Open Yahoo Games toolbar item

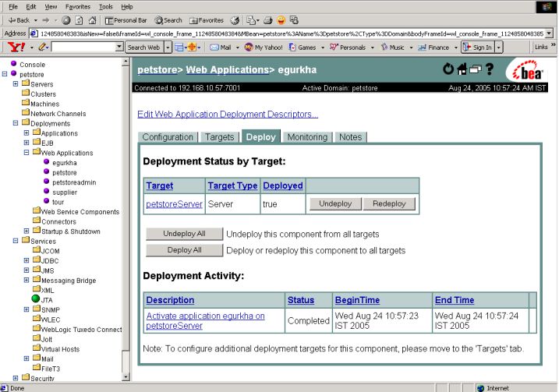pyautogui.click(x=302, y=47)
